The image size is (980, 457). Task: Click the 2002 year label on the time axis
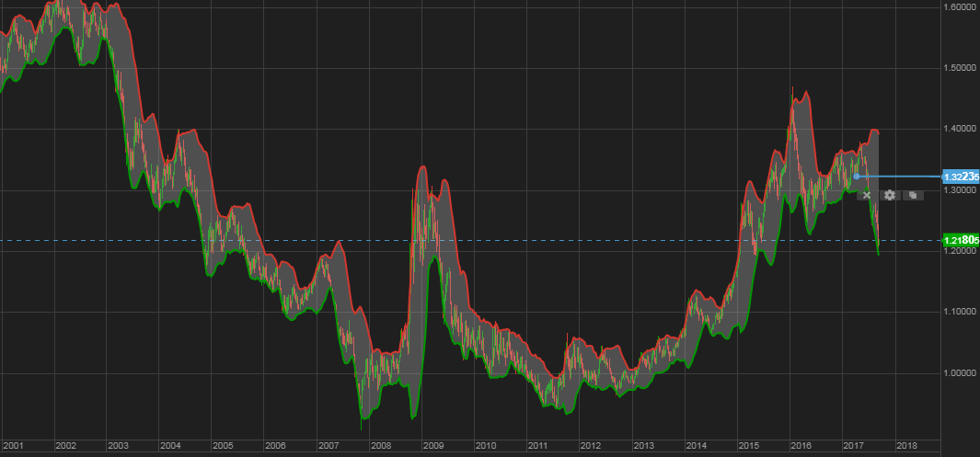[65, 446]
